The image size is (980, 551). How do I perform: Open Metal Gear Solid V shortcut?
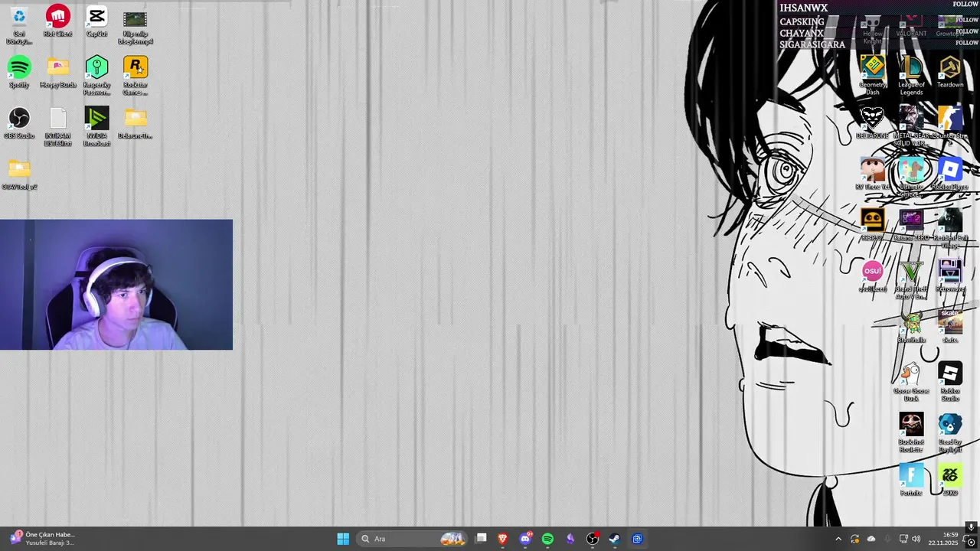[x=911, y=126]
